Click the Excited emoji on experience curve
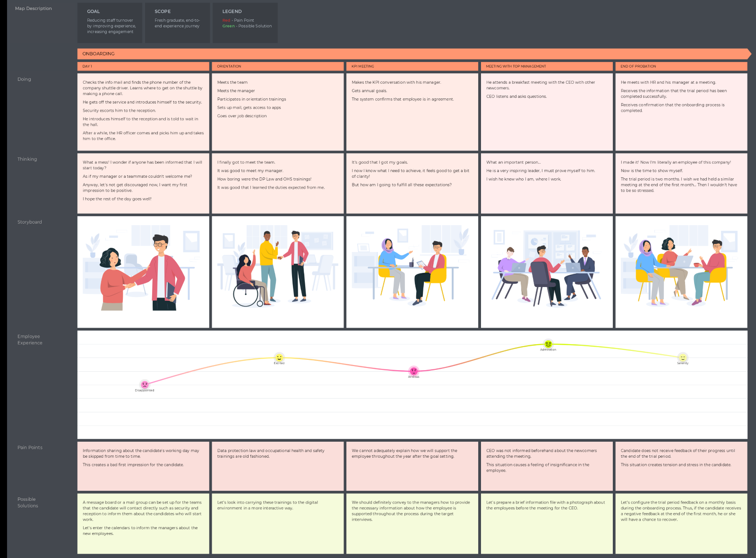This screenshot has height=558, width=756. point(279,357)
